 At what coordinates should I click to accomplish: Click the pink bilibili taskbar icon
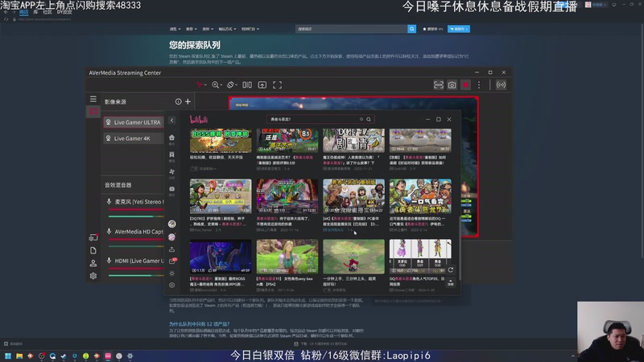point(108,356)
